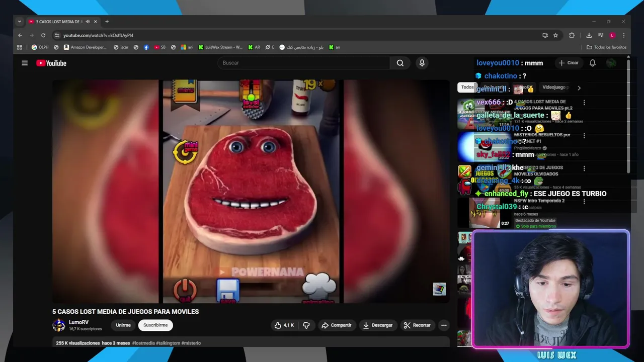Open the 'MISTERIOS RESUELTOS por INTERNET' thumbnail

pyautogui.click(x=484, y=147)
